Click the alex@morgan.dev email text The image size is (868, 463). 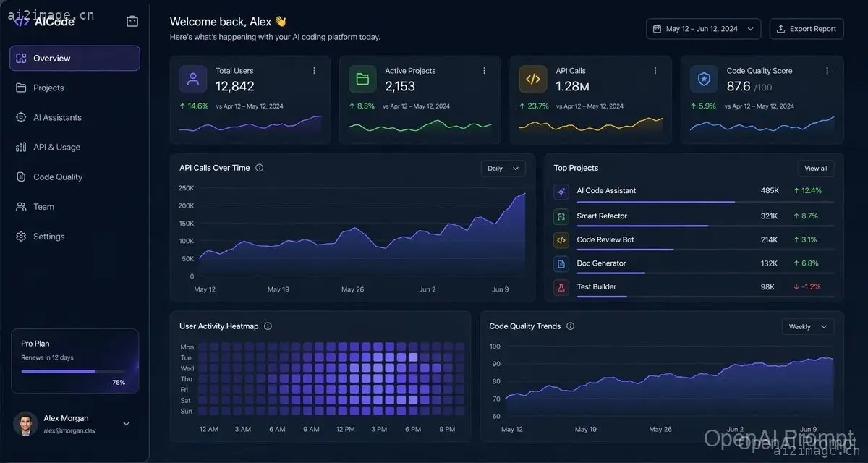pos(69,430)
